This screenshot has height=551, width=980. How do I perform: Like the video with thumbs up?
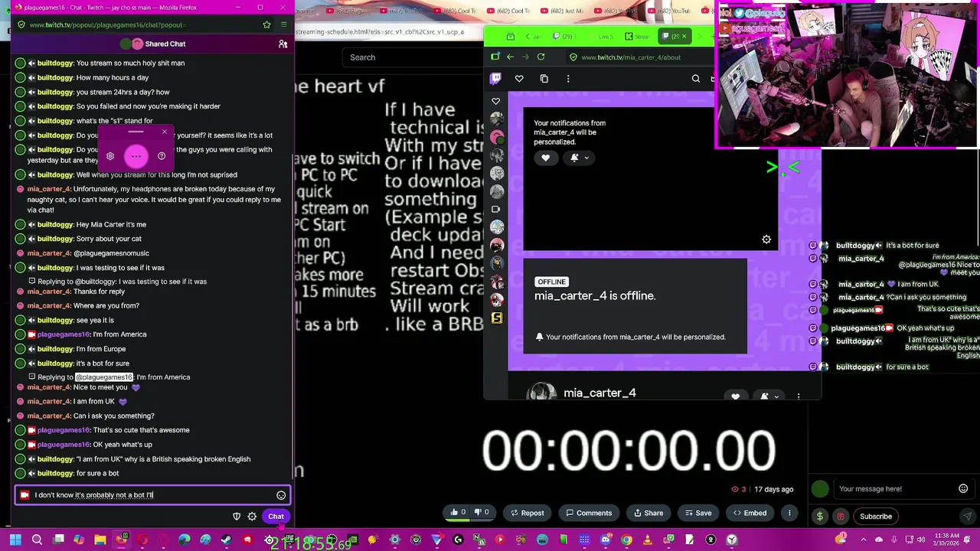pyautogui.click(x=458, y=513)
